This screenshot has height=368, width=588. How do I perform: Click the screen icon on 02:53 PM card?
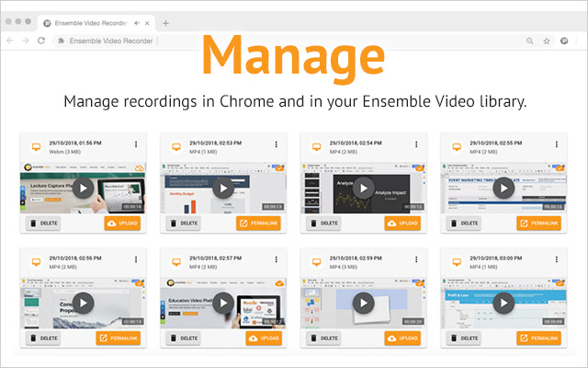click(x=176, y=147)
